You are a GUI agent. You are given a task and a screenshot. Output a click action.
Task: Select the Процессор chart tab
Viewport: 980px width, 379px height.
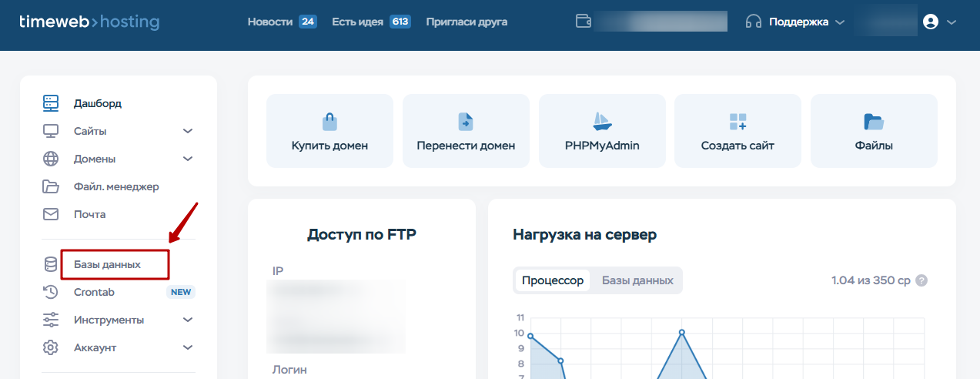point(553,280)
